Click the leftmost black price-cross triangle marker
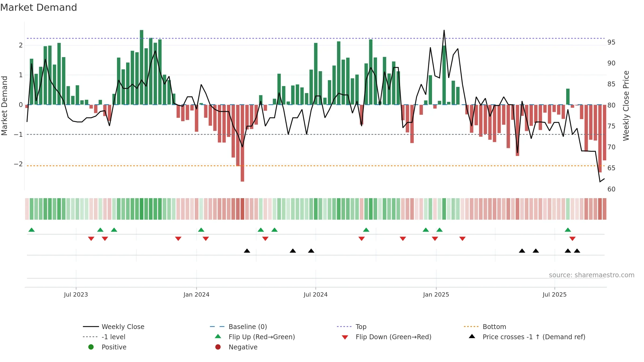This screenshot has width=644, height=362. coord(247,251)
